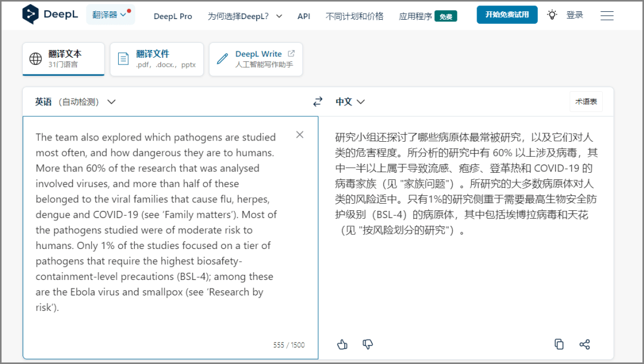This screenshot has width=644, height=364.
Task: Toggle dark mode with the bulb icon
Action: 552,15
